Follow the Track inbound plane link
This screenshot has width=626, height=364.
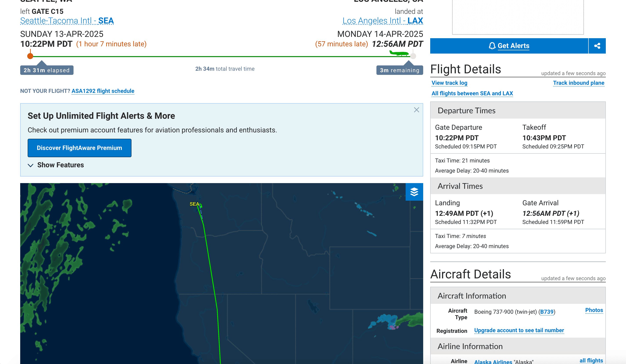pyautogui.click(x=578, y=83)
